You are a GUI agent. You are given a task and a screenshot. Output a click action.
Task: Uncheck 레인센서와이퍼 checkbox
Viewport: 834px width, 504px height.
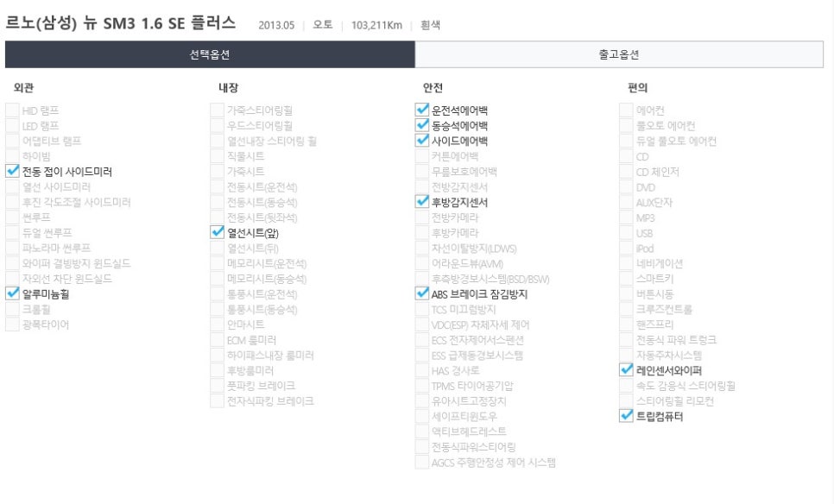pyautogui.click(x=627, y=370)
